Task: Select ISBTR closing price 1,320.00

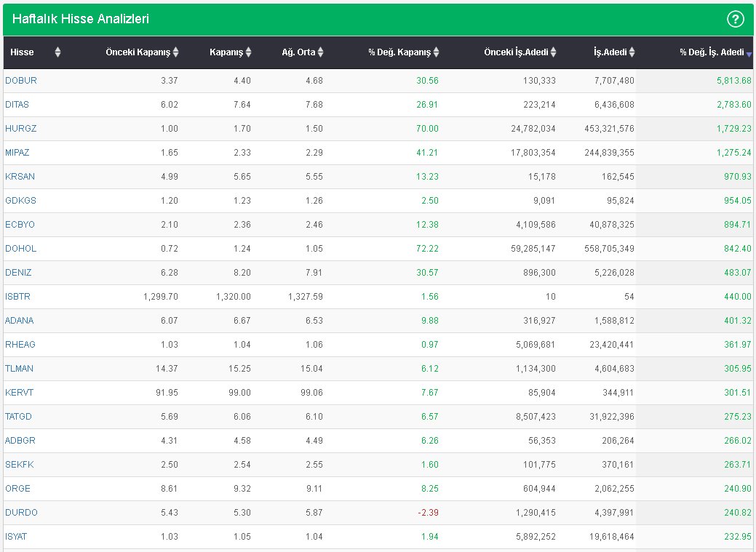Action: (x=234, y=297)
